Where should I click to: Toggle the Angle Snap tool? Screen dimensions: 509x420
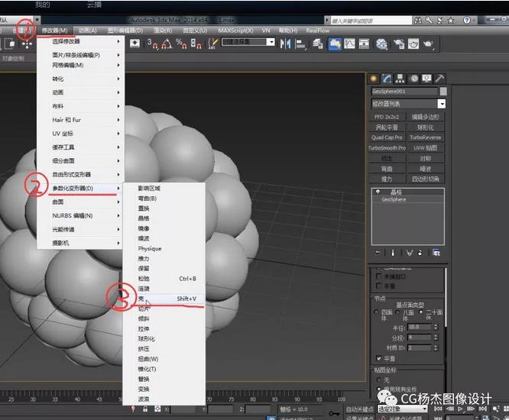point(167,44)
